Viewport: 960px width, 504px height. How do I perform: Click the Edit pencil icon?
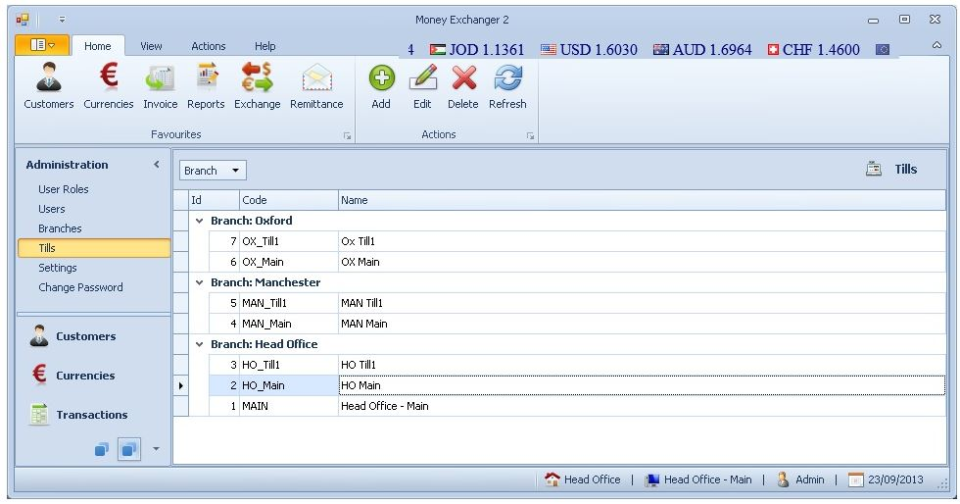[422, 86]
